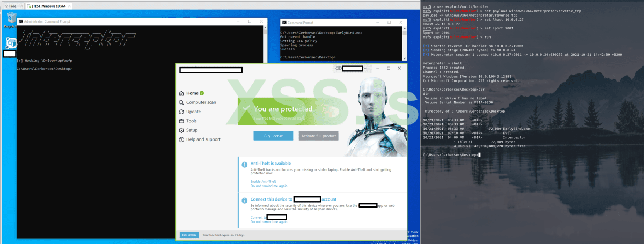The width and height of the screenshot is (644, 244).
Task: Click the info icon beside Anti-Theft is available
Action: pos(245,164)
